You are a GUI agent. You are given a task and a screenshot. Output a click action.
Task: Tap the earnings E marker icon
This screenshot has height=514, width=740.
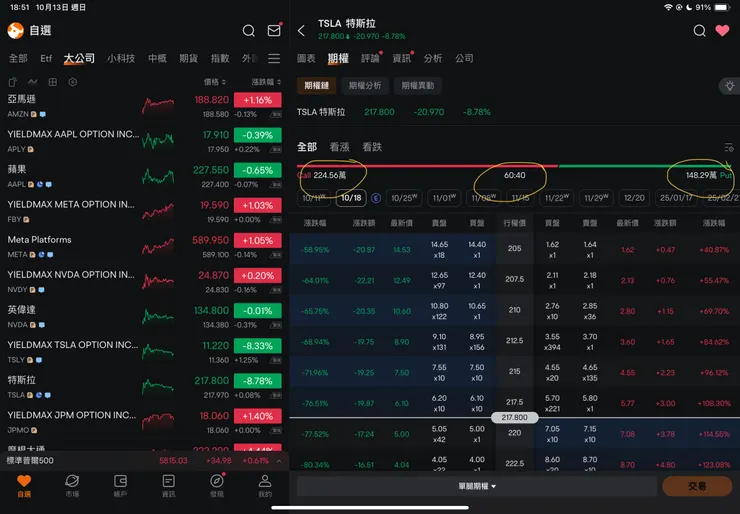pyautogui.click(x=376, y=198)
